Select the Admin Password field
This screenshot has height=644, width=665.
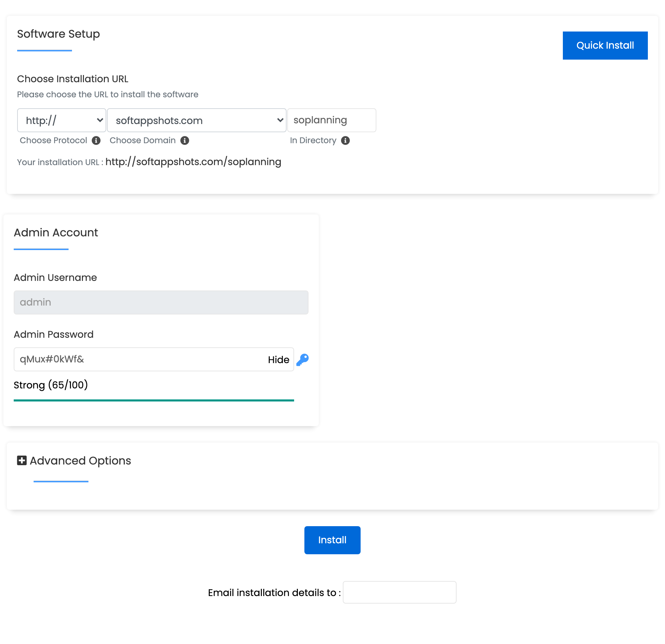(x=137, y=359)
